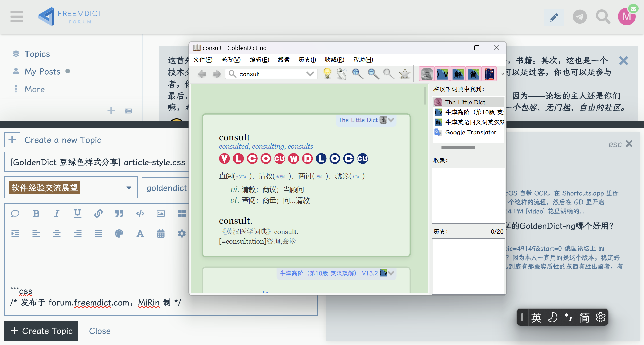This screenshot has height=345, width=644.
Task: Toggle the 简 dictionary in the dictionary bar
Action: 474,74
